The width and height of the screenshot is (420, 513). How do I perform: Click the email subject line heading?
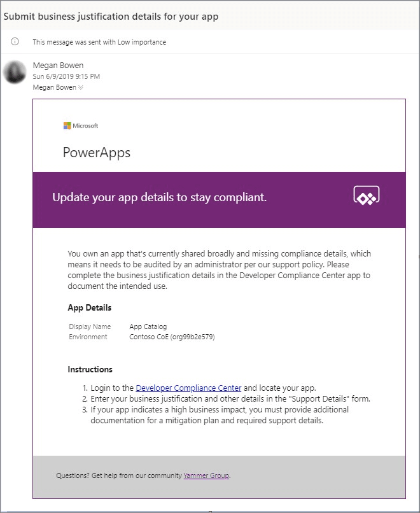(111, 17)
